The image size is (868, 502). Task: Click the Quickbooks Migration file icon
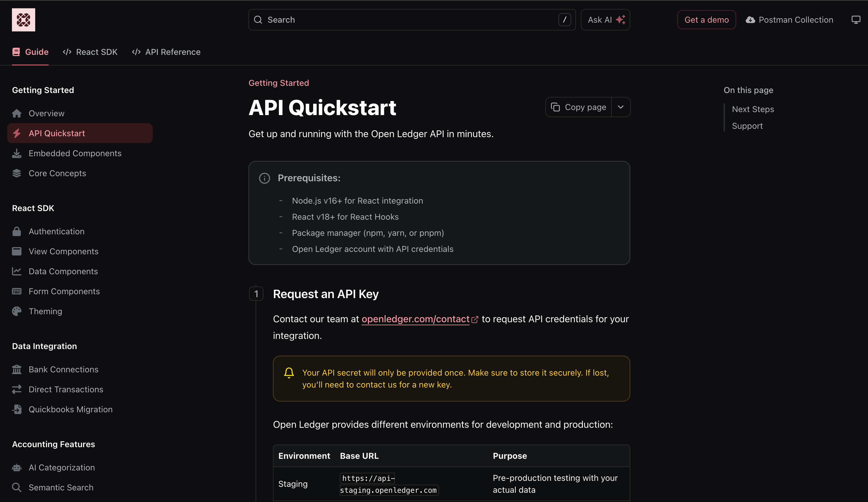coord(16,409)
